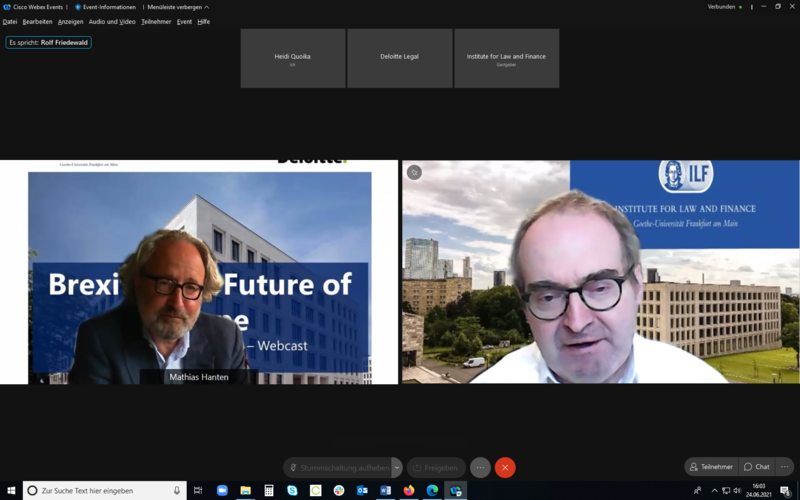Screen dimensions: 800x500
Task: Click the Es spricht: Rolf Friedewald indicator
Action: pyautogui.click(x=48, y=42)
